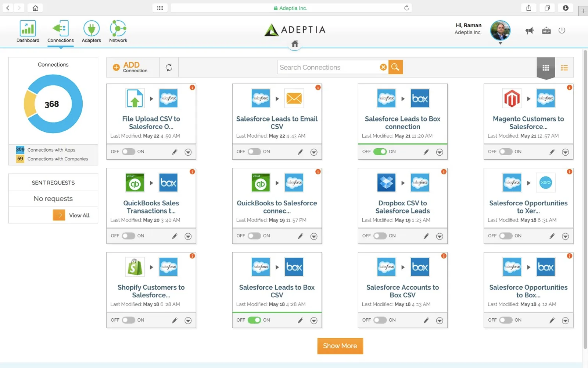Edit File Upload CSV to Salesforce connection
Screen dimensions: 588x368
click(175, 152)
